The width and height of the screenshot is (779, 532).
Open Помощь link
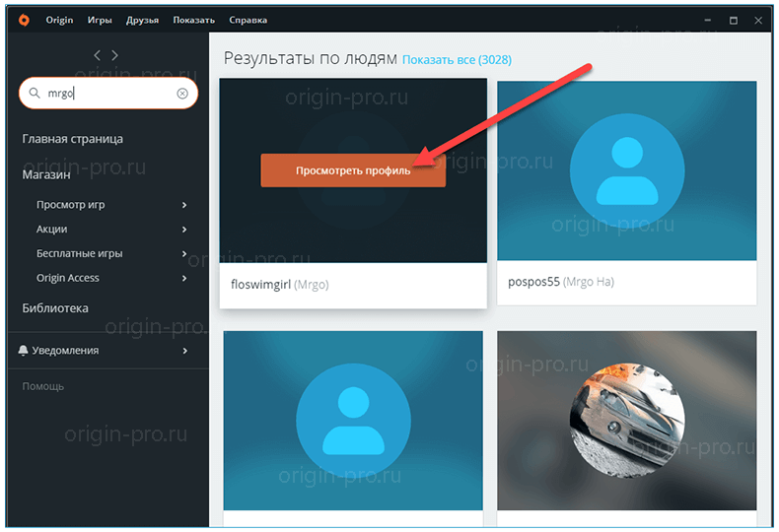[x=43, y=386]
